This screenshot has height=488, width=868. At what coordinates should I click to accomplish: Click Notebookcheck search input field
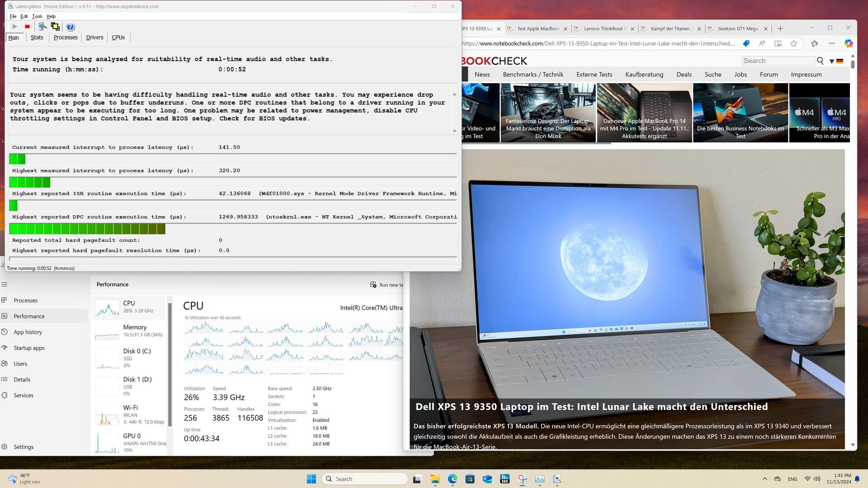pos(778,61)
